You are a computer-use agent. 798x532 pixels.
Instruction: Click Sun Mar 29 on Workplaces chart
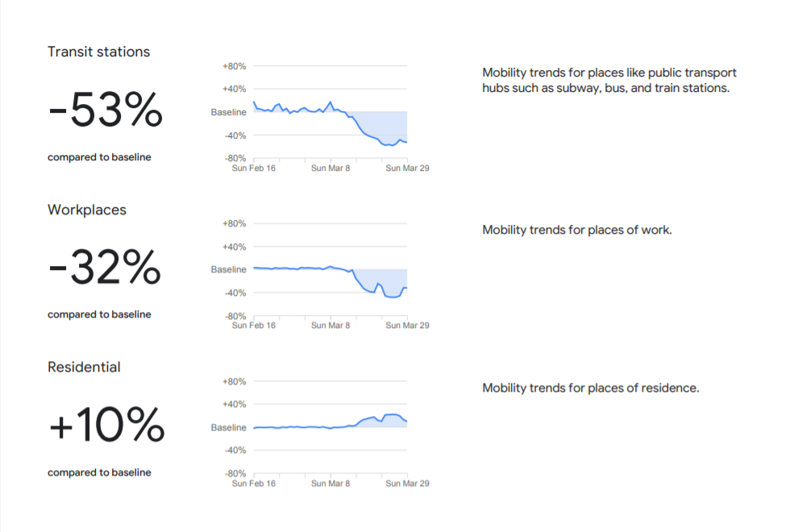407,326
